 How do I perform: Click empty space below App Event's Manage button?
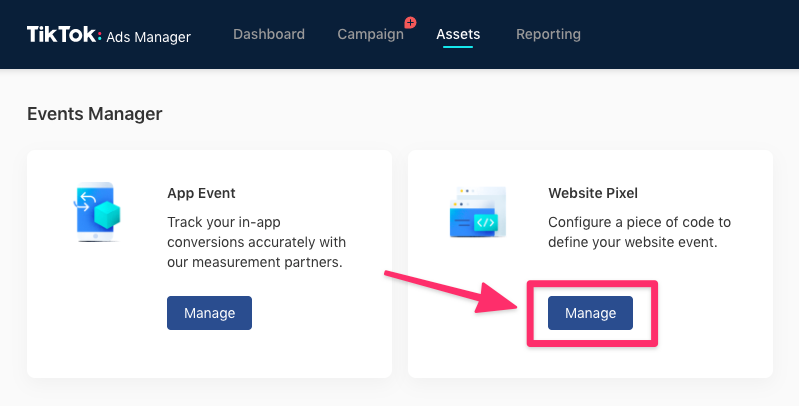pos(209,353)
